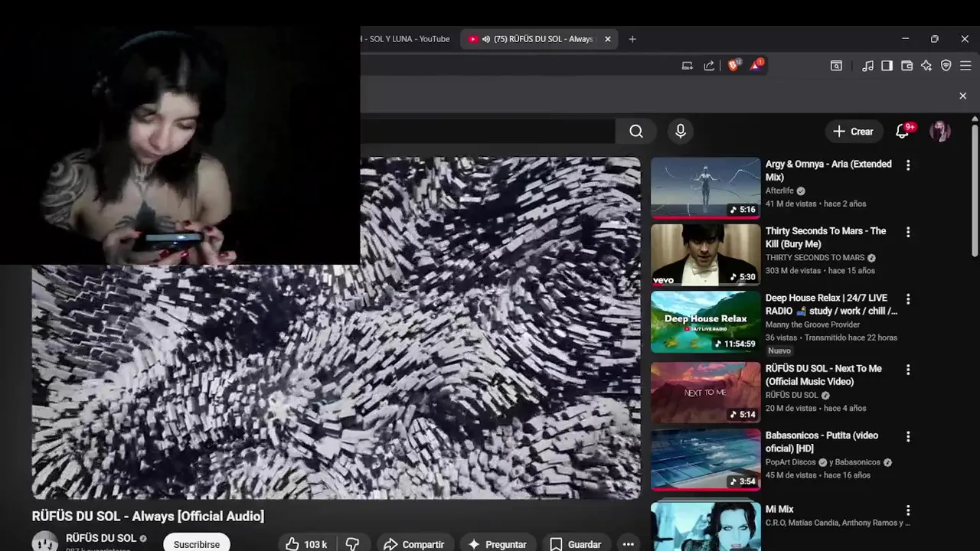The height and width of the screenshot is (551, 980).
Task: Open options menu for Thirty Seconds To Mars video
Action: click(908, 231)
